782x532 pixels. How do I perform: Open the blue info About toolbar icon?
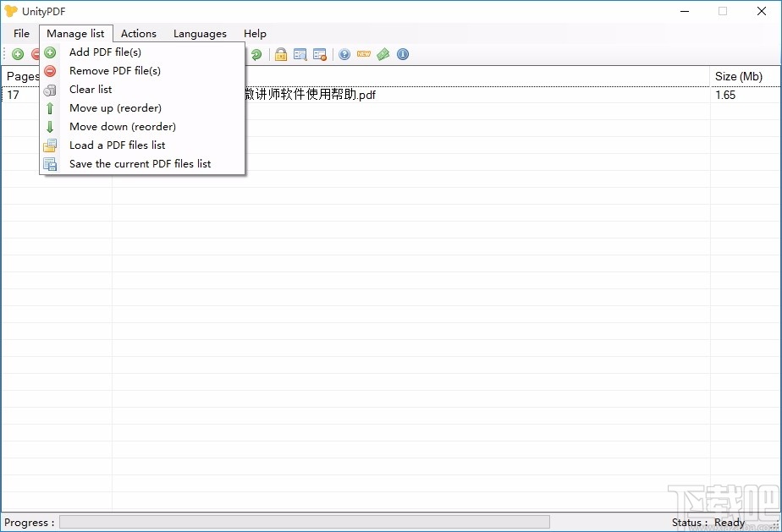pos(403,53)
